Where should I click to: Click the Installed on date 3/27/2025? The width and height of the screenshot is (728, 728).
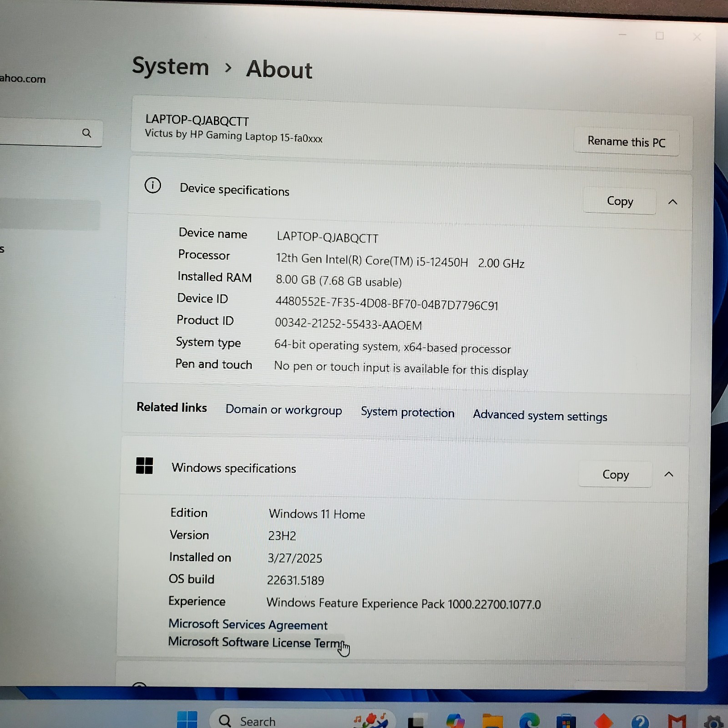pos(295,558)
